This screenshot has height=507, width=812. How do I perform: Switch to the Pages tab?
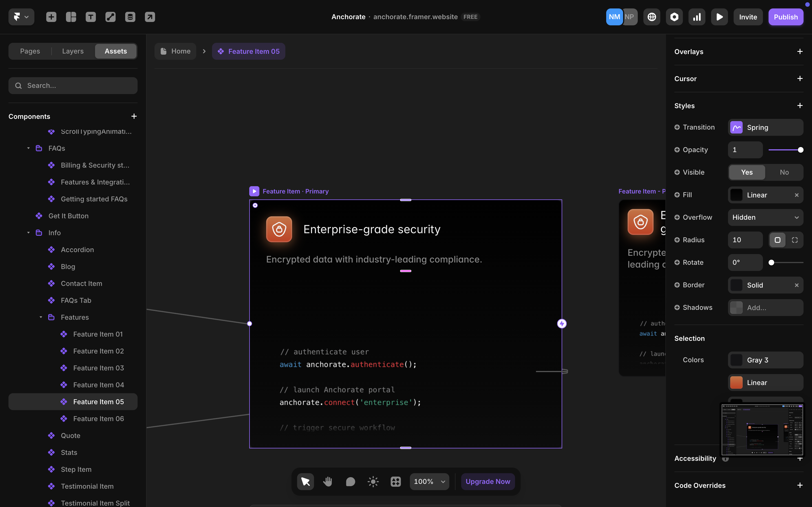pos(30,51)
